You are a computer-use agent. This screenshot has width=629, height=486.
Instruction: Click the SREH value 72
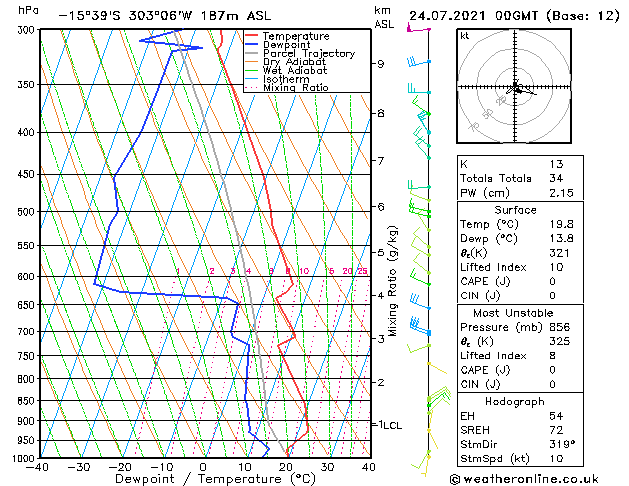coord(556,430)
